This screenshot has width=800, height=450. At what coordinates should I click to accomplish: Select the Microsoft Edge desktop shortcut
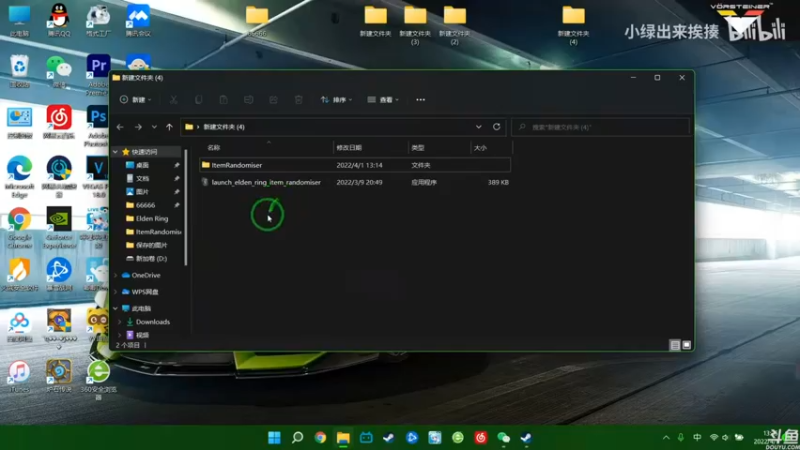click(19, 177)
